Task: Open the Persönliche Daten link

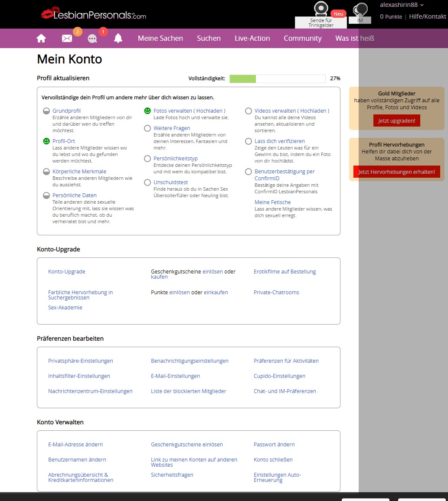Action: (75, 195)
